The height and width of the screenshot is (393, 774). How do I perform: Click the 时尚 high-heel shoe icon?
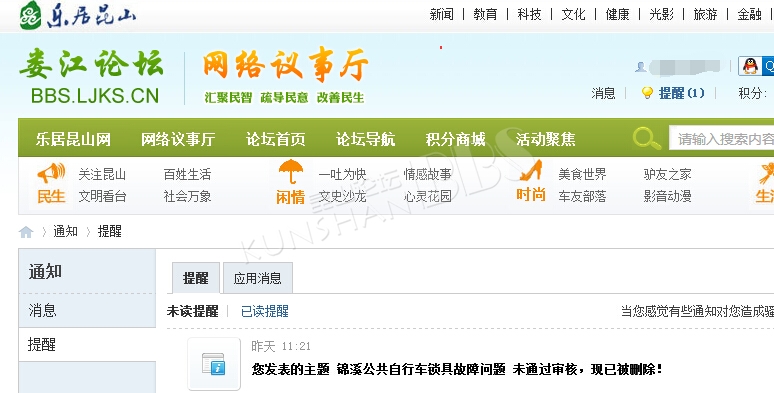coord(531,171)
